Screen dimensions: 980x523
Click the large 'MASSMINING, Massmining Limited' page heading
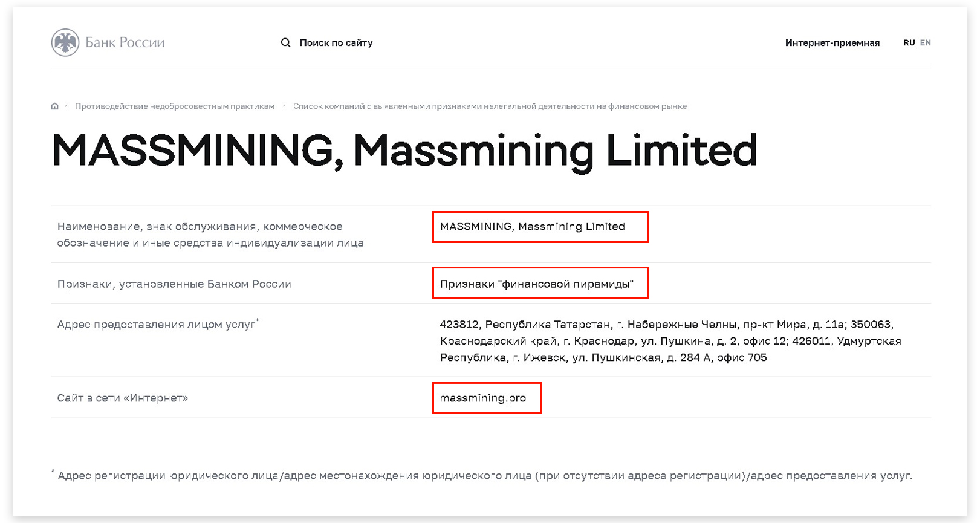pyautogui.click(x=404, y=151)
